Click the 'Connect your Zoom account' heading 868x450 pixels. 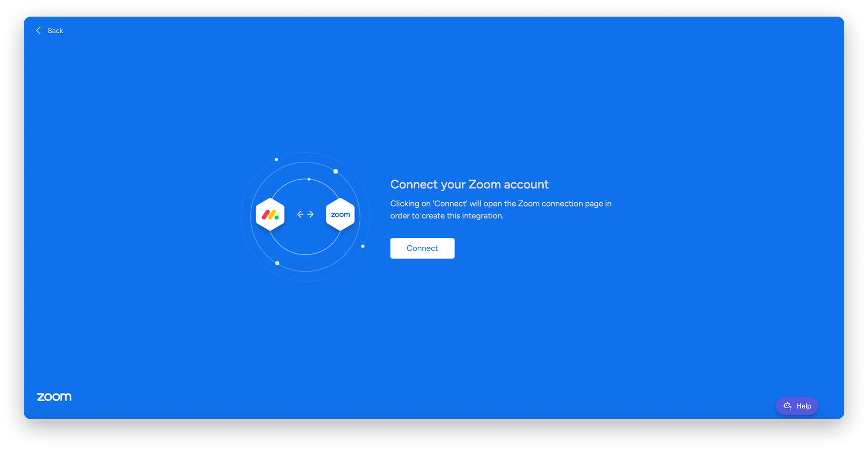469,184
